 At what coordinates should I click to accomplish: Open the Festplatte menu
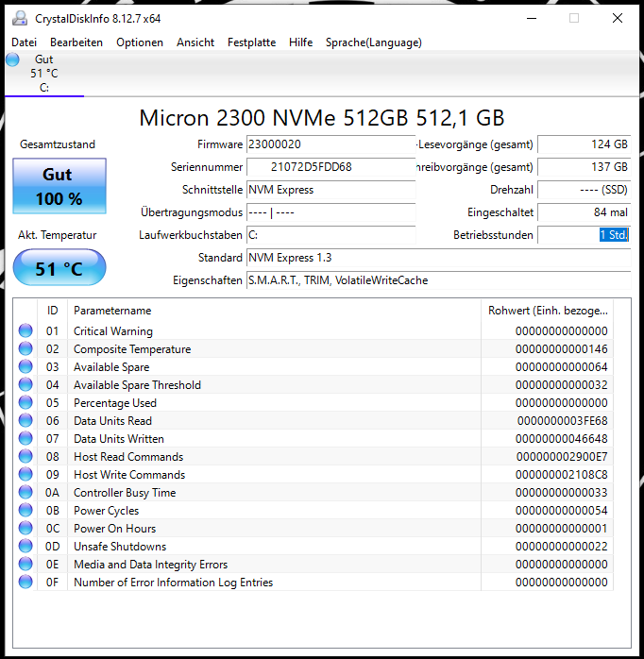[x=251, y=42]
